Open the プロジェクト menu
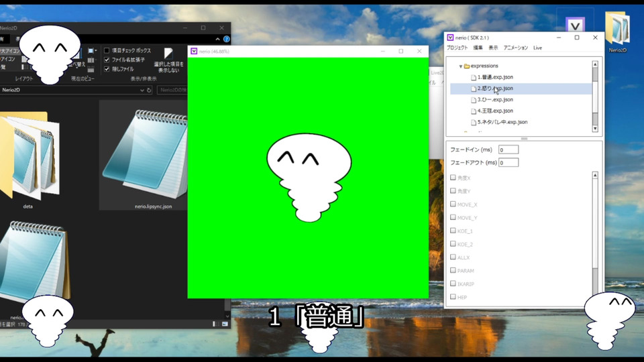644x362 pixels. [457, 48]
